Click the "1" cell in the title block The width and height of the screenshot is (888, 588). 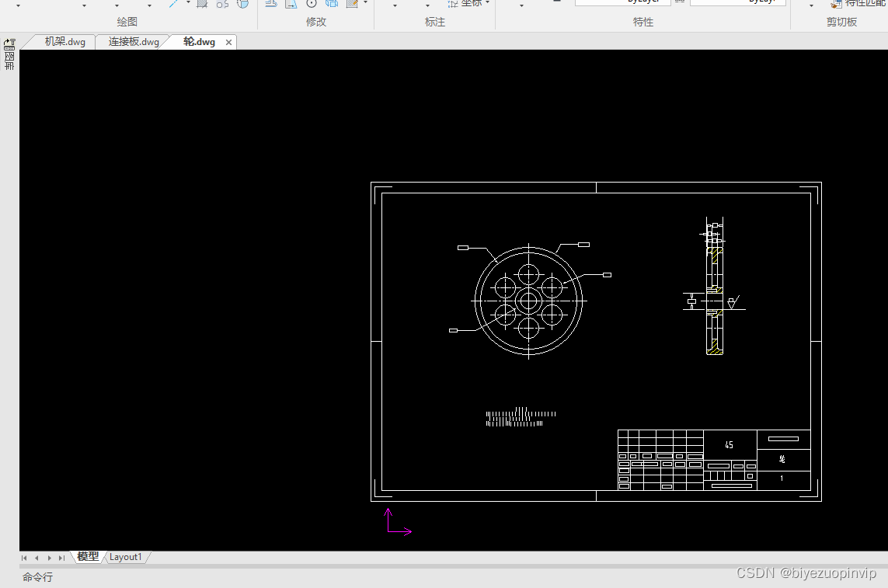coord(782,478)
